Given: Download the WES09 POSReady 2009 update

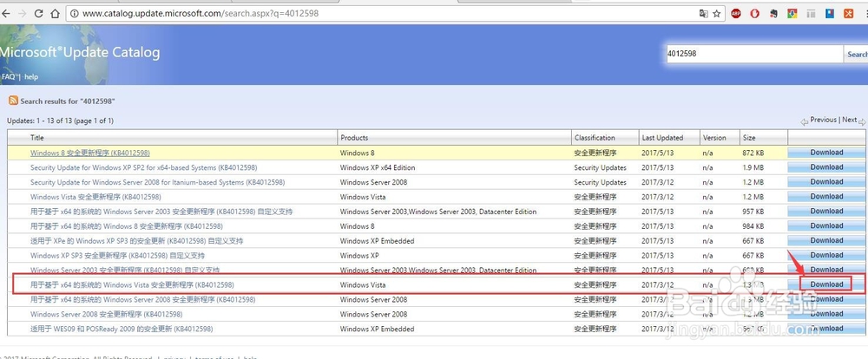Looking at the screenshot, I should [826, 329].
